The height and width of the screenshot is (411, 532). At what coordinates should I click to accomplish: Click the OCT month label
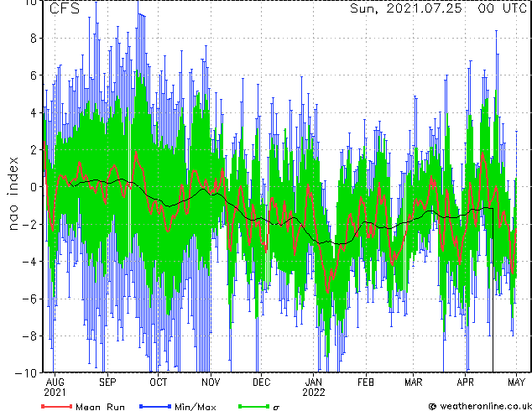click(159, 382)
